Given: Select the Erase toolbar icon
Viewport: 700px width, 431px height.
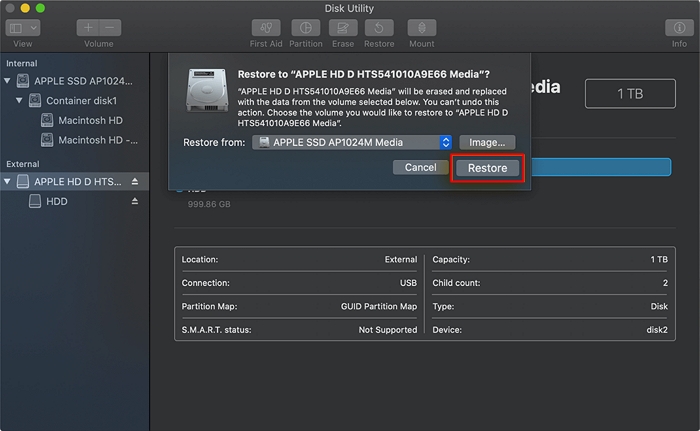Looking at the screenshot, I should [x=343, y=28].
